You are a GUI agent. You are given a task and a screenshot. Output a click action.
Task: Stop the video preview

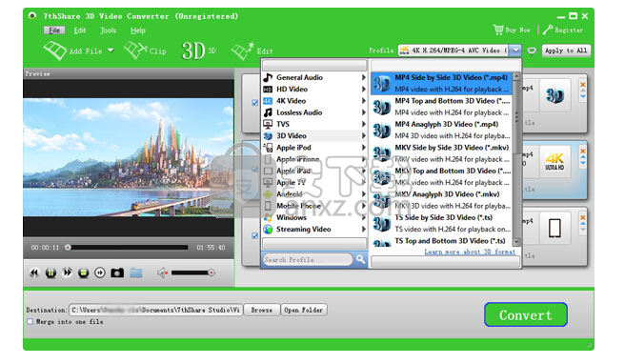click(83, 273)
